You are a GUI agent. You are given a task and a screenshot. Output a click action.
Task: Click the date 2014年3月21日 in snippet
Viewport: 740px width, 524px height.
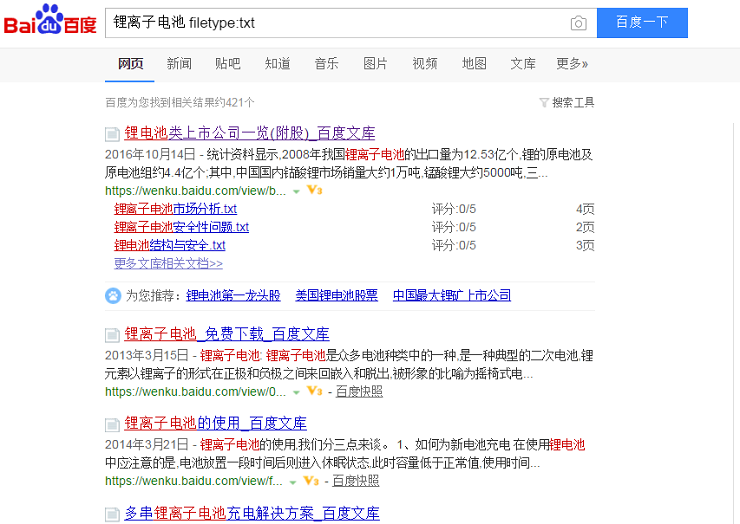(147, 445)
